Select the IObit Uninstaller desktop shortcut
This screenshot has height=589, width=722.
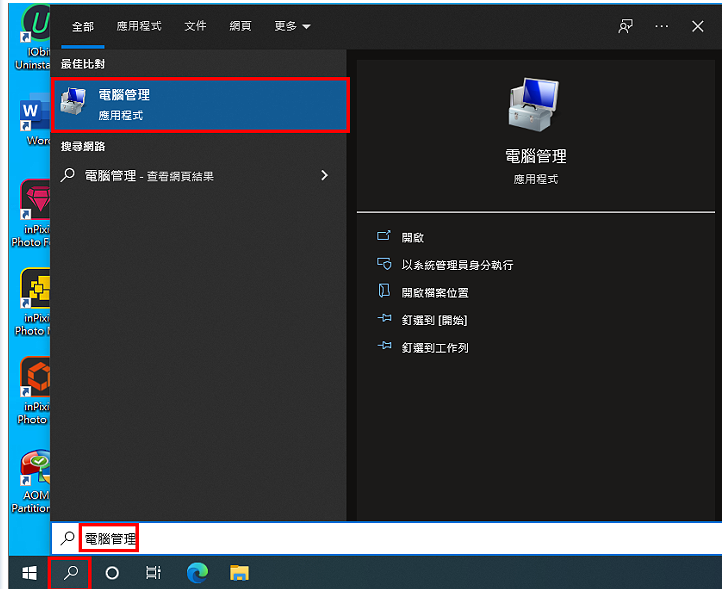point(31,38)
